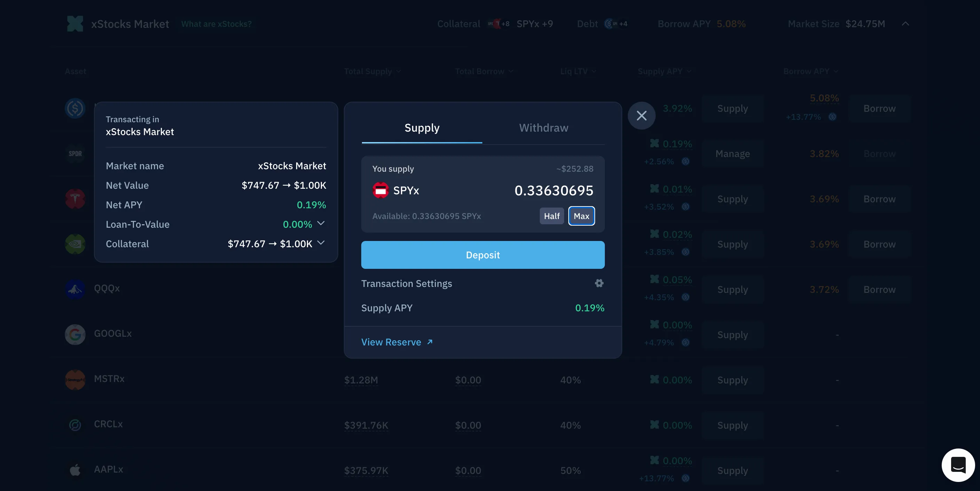Image resolution: width=980 pixels, height=491 pixels.
Task: Click the AAPLx Apple icon
Action: coord(75,470)
